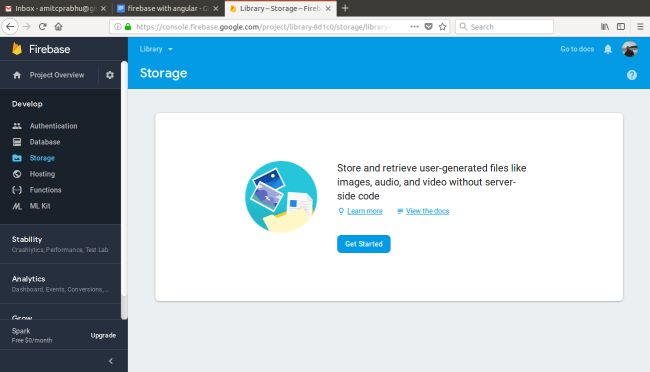Click the Storage folder icon
650x372 pixels.
[x=17, y=158]
